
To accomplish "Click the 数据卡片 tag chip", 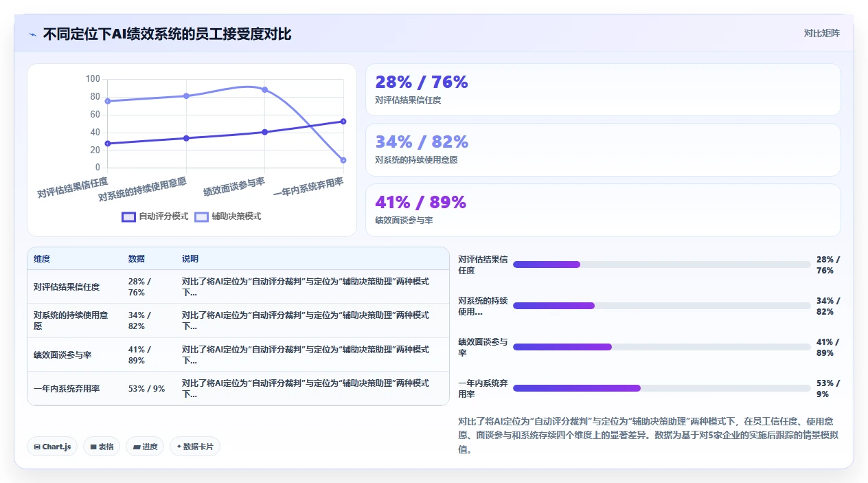I will point(195,447).
